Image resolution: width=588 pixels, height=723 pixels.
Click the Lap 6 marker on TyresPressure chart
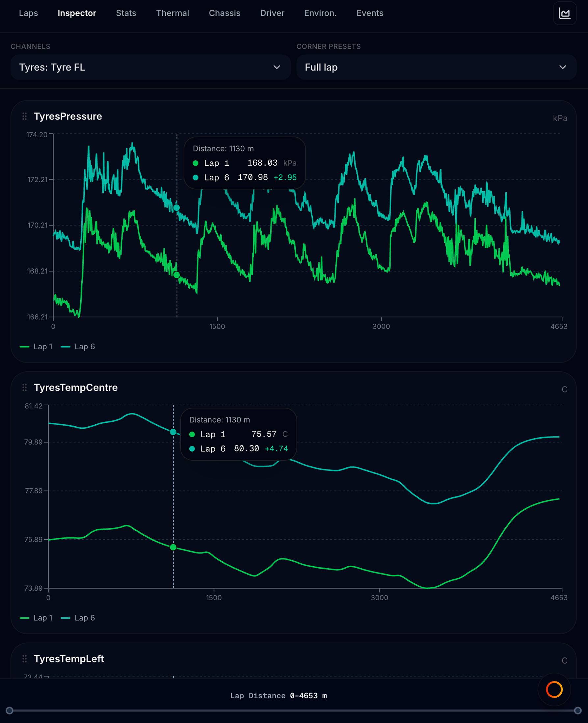pos(177,208)
